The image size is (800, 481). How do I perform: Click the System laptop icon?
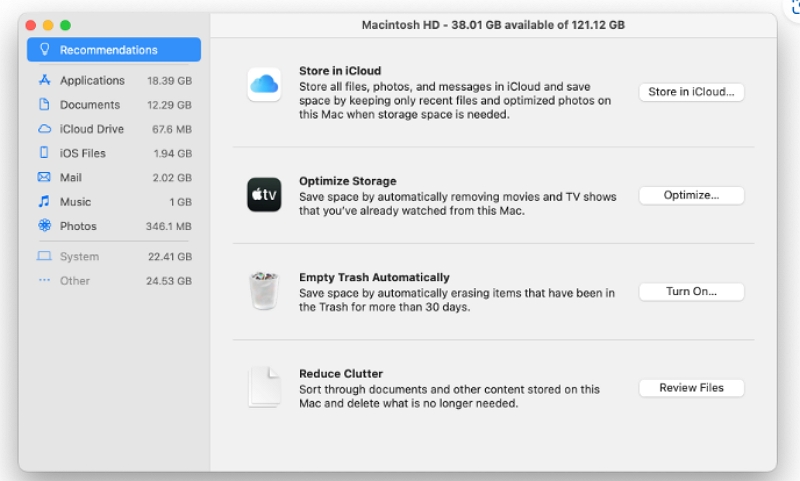pos(44,256)
